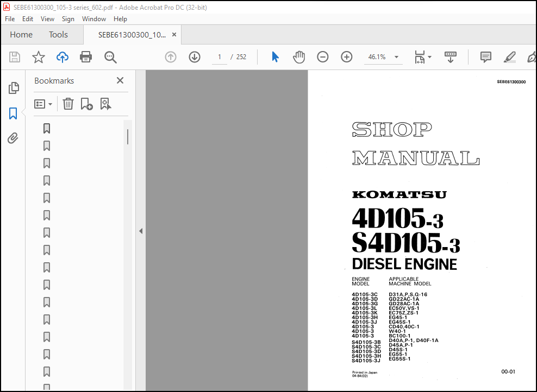Click the fit page width icon
This screenshot has height=392, width=537.
[x=420, y=57]
